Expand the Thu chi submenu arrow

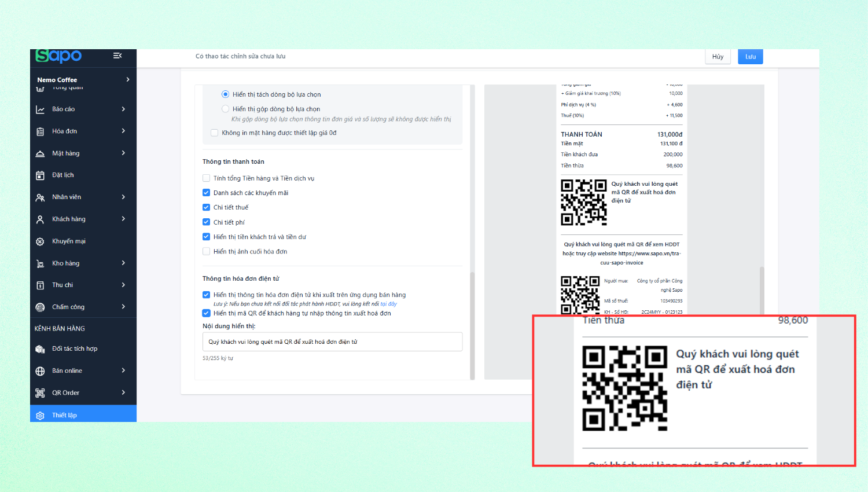pyautogui.click(x=123, y=285)
